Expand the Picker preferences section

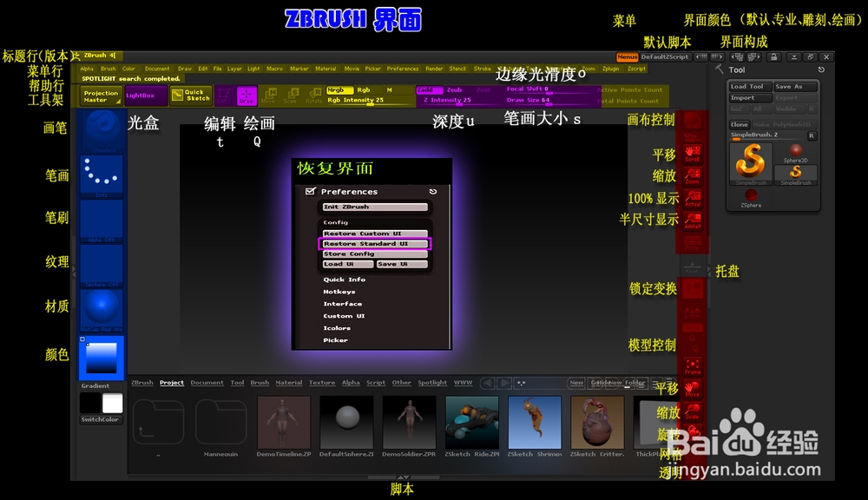click(335, 340)
